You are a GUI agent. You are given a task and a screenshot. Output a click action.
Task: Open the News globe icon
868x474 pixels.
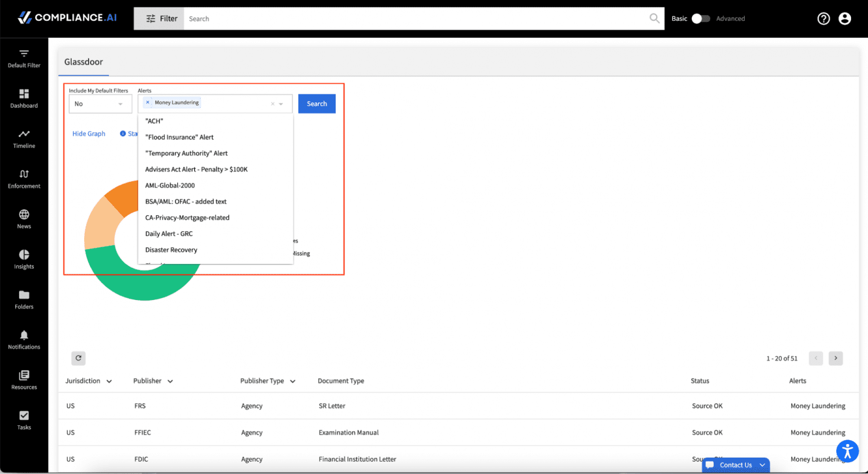tap(24, 215)
